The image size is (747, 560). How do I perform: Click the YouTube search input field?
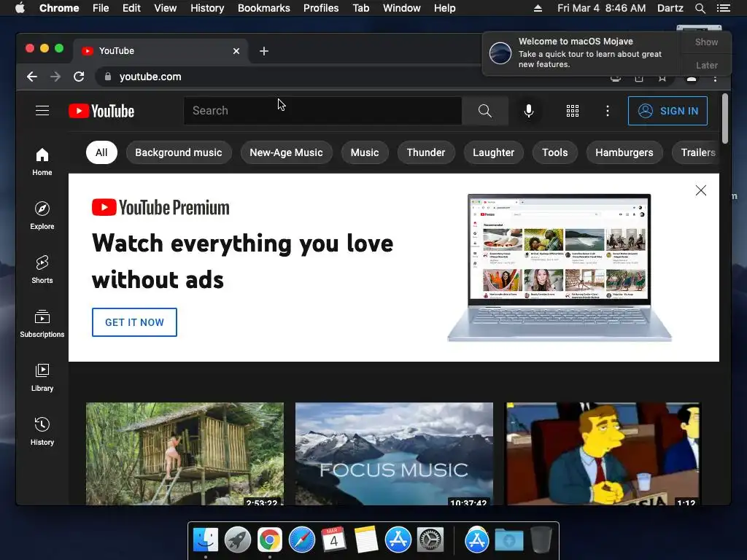click(322, 111)
